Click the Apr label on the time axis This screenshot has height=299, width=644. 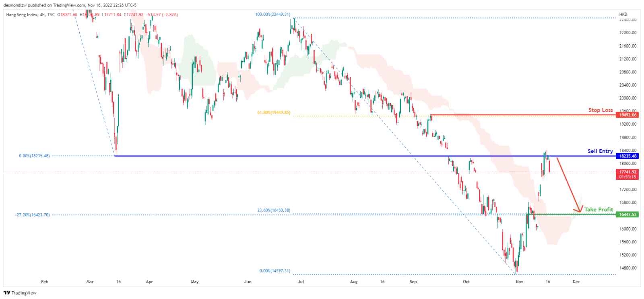(149, 282)
